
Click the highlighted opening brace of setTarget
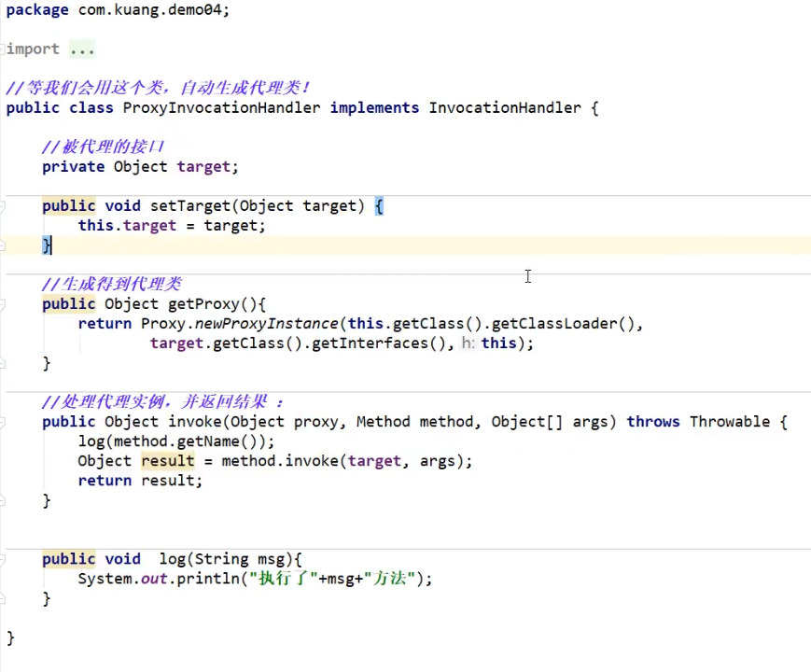(x=379, y=206)
